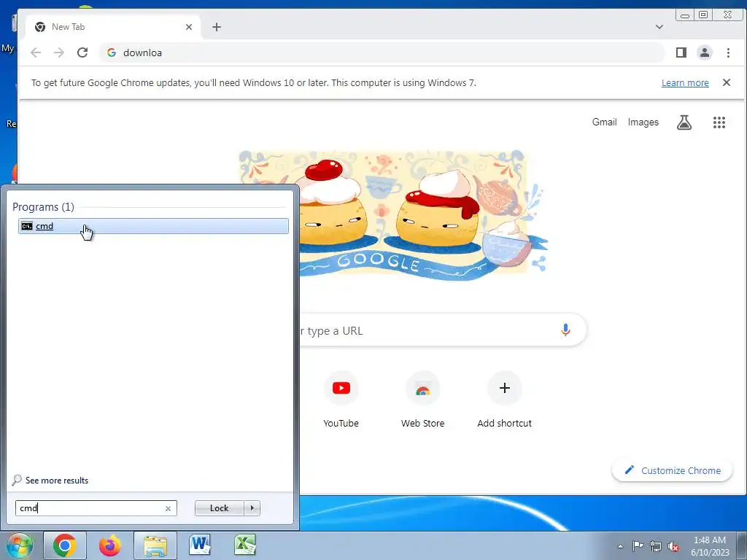The width and height of the screenshot is (747, 560).
Task: Expand the shutdown options arrow
Action: (252, 508)
